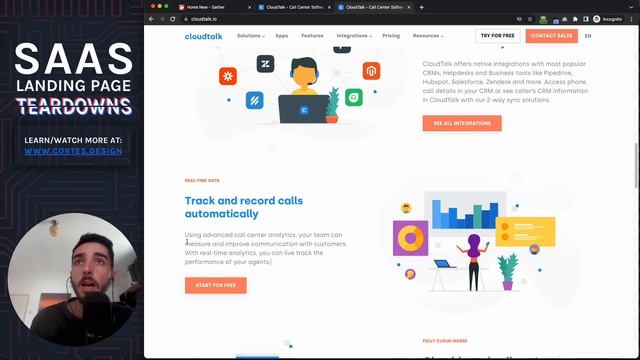The width and height of the screenshot is (640, 360).
Task: Click the green headset integration icon
Action: 354,98
